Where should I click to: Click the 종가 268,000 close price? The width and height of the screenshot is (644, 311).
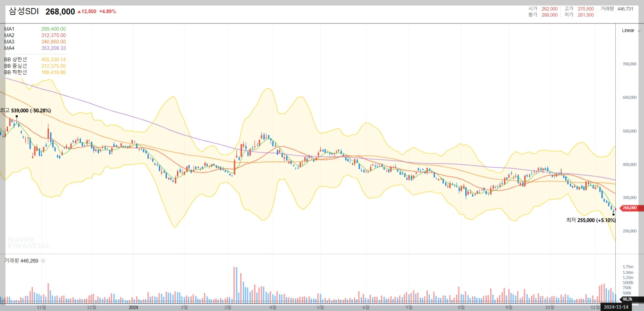pos(543,15)
